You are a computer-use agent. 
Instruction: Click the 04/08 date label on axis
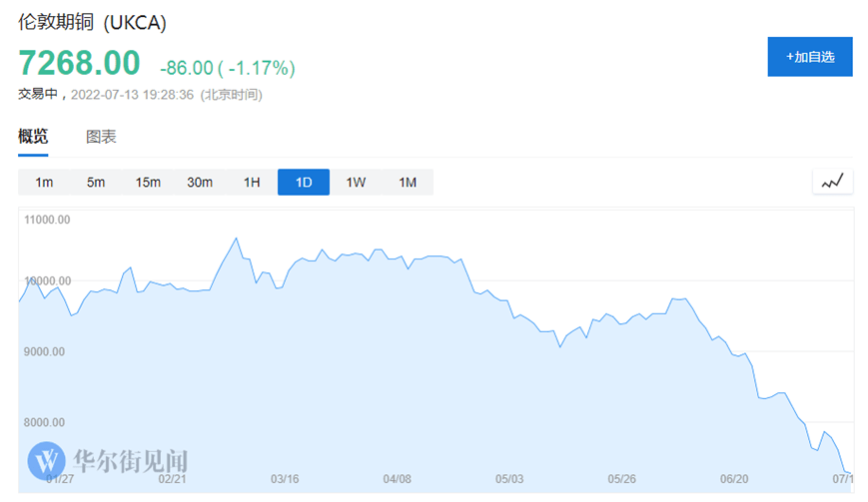point(397,478)
